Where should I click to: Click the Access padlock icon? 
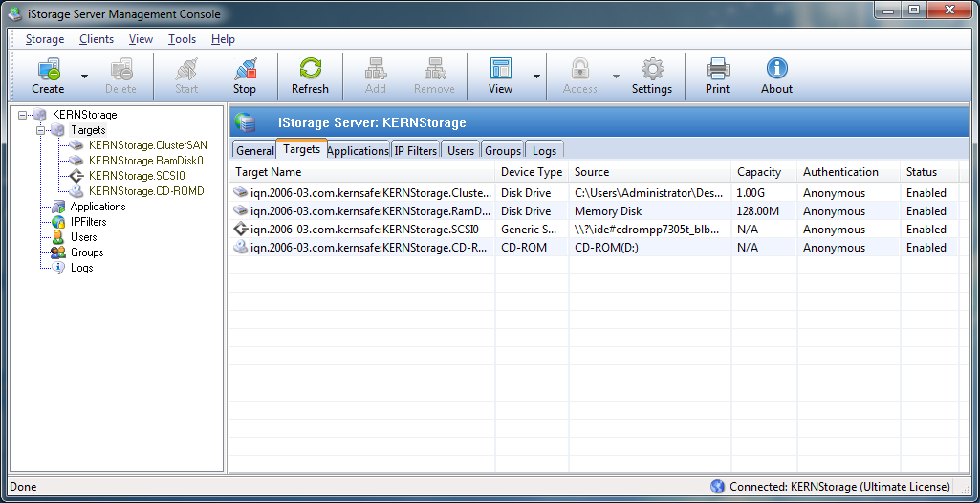[580, 69]
